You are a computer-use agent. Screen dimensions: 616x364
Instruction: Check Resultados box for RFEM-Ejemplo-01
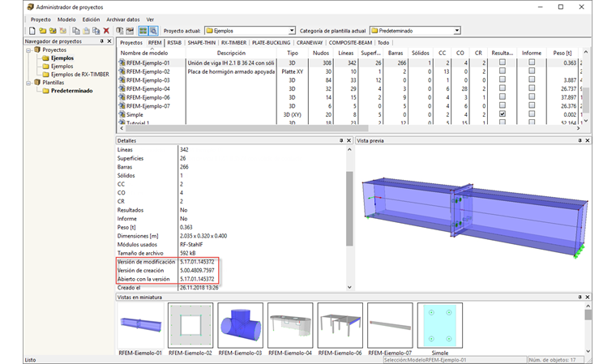coord(503,62)
